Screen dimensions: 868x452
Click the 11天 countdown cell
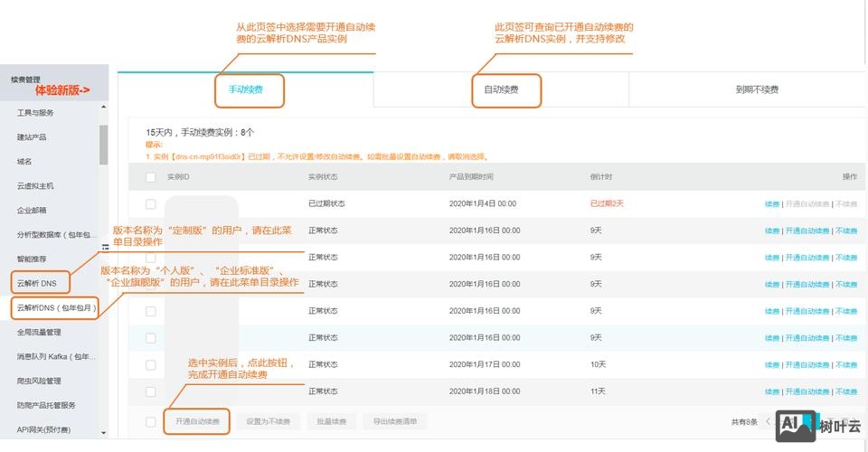click(598, 391)
